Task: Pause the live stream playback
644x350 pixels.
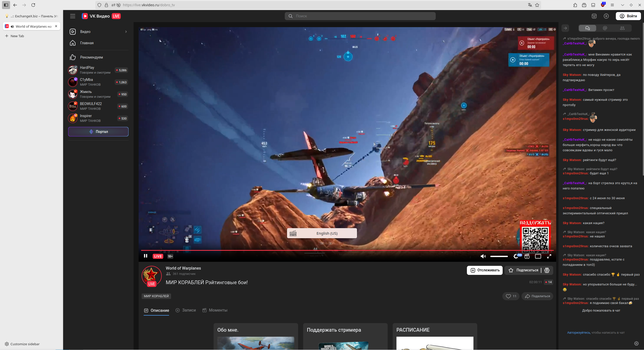Action: (x=145, y=256)
